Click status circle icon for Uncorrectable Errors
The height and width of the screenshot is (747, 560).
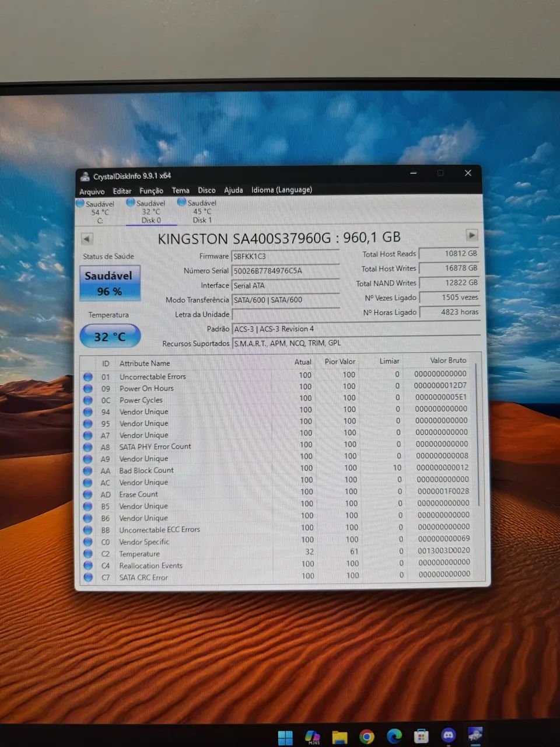88,377
